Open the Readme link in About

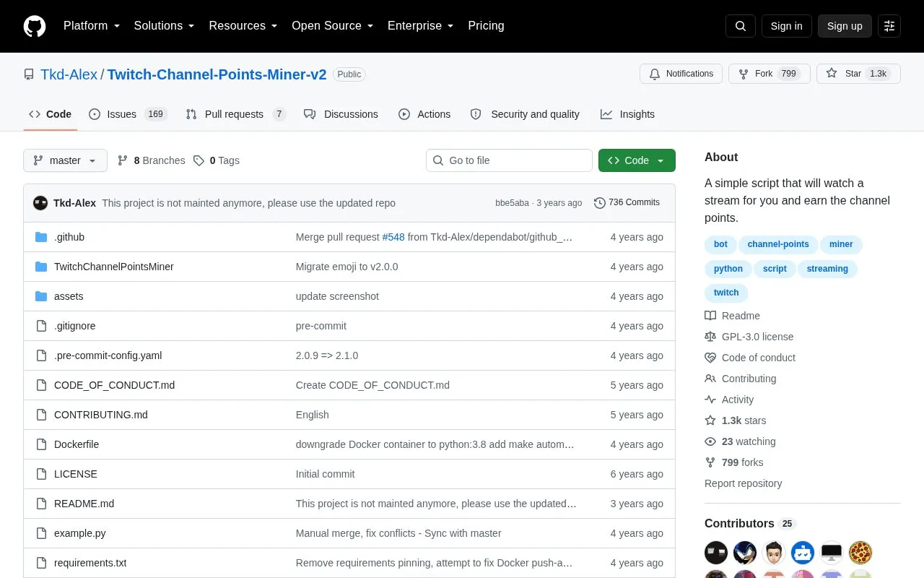[x=733, y=316]
